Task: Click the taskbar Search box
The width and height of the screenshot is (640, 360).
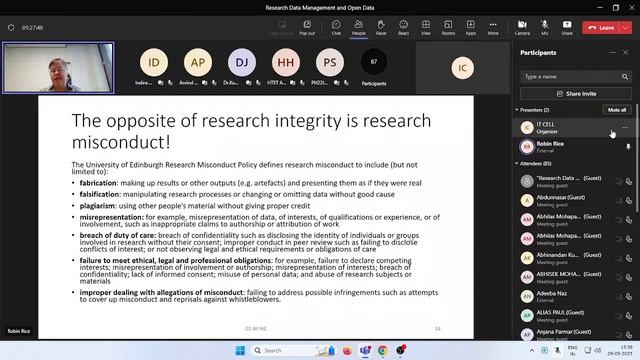Action: point(293,350)
